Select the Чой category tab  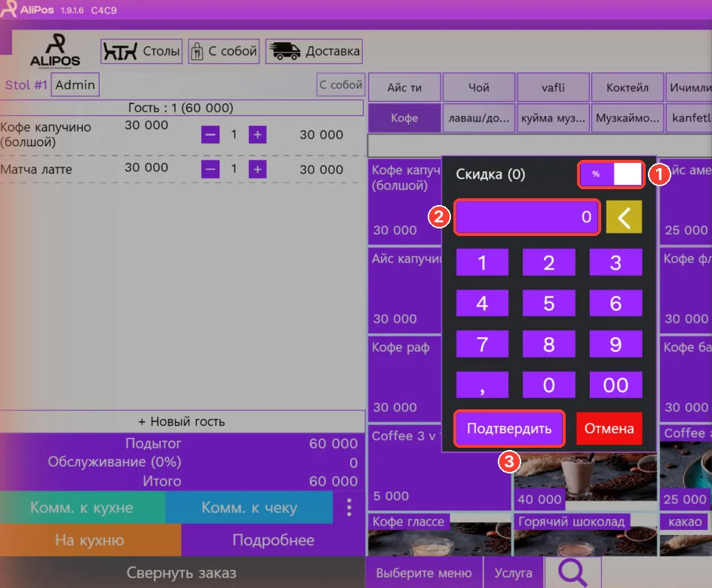coord(479,87)
